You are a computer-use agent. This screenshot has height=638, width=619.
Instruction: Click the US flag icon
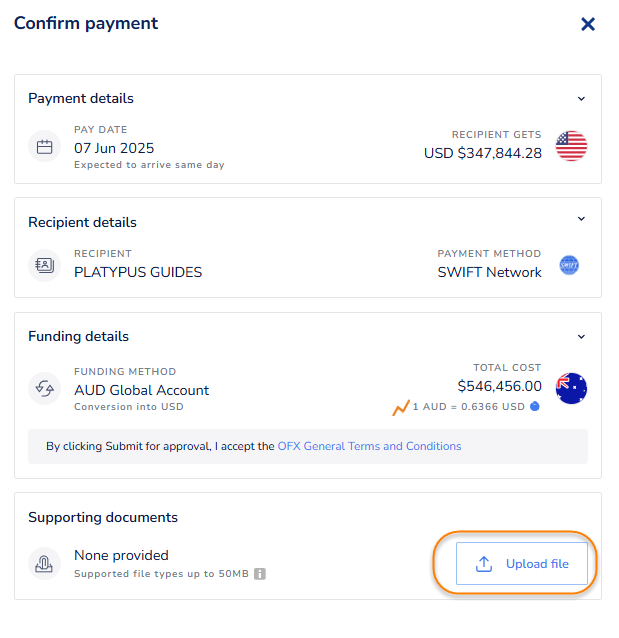pos(571,146)
